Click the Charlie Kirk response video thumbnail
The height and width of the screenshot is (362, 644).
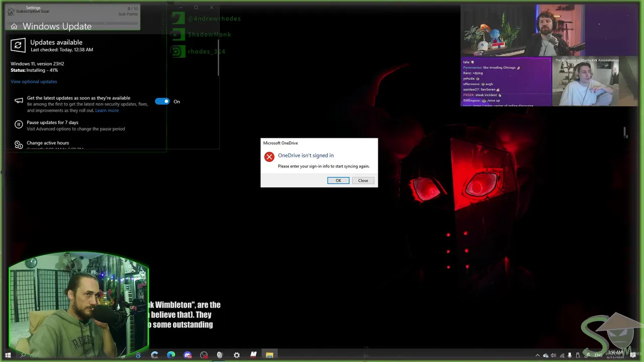point(595,81)
